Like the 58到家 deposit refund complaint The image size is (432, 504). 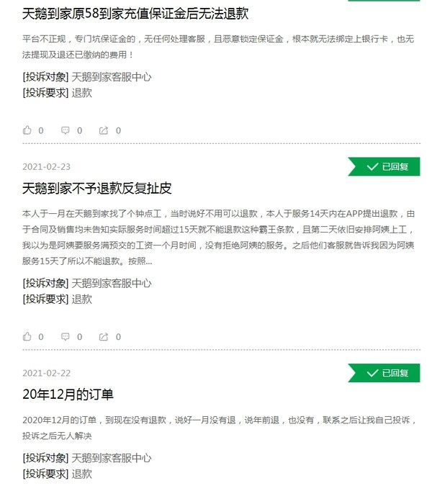[27, 130]
